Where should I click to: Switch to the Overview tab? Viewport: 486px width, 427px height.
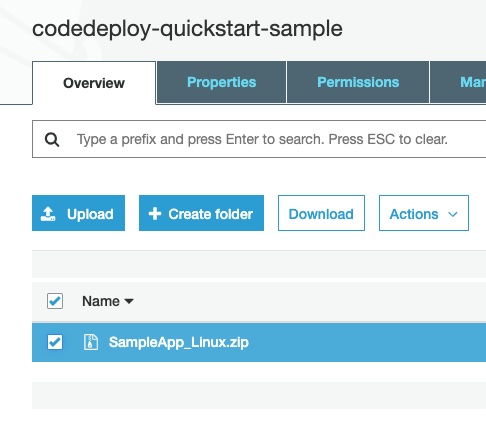pyautogui.click(x=94, y=83)
